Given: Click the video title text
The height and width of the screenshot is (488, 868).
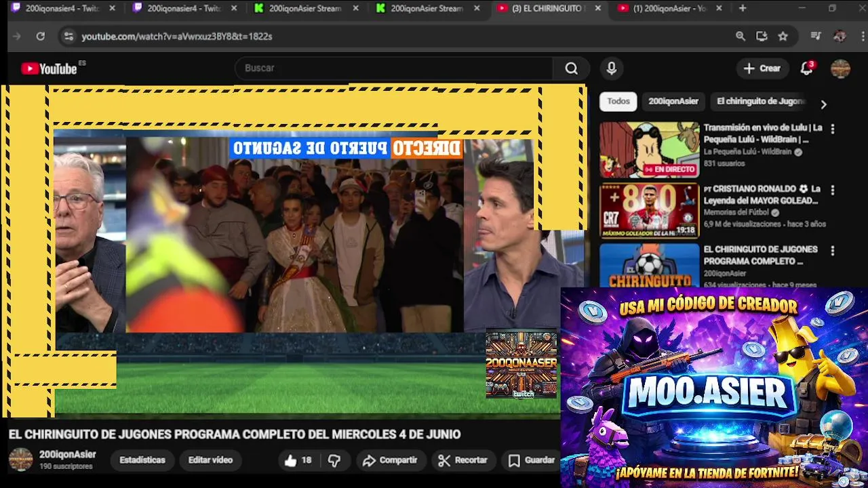Looking at the screenshot, I should point(235,434).
